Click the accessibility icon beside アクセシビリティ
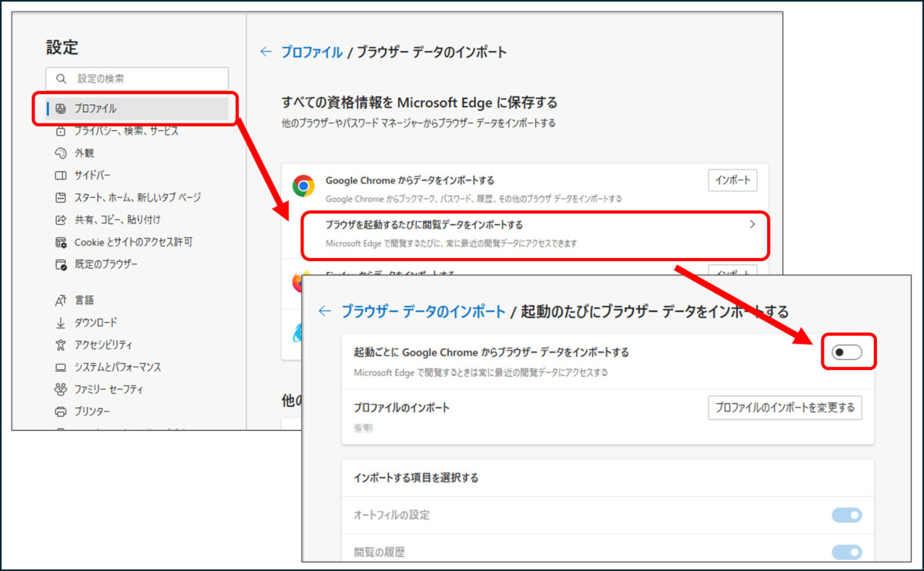Screen dimensions: 924x571 click(x=61, y=344)
